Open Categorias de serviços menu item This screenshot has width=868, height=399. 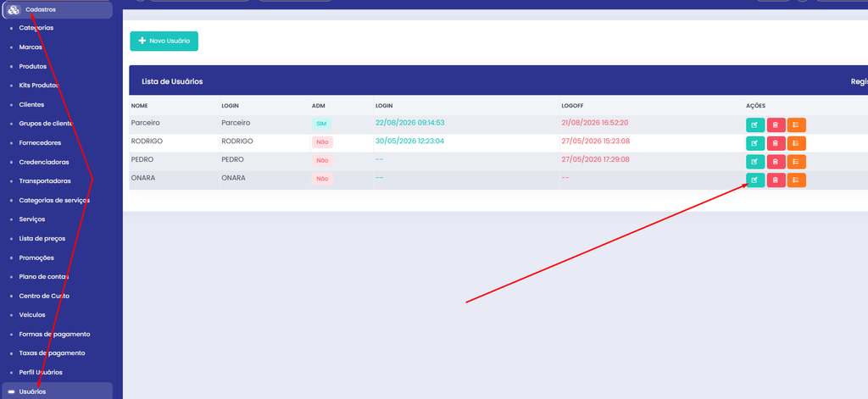54,200
